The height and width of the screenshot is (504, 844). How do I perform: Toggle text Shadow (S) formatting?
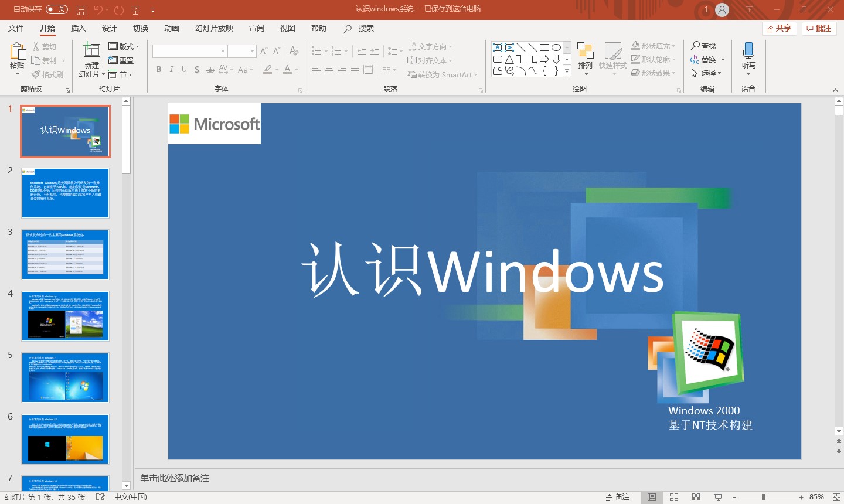197,70
